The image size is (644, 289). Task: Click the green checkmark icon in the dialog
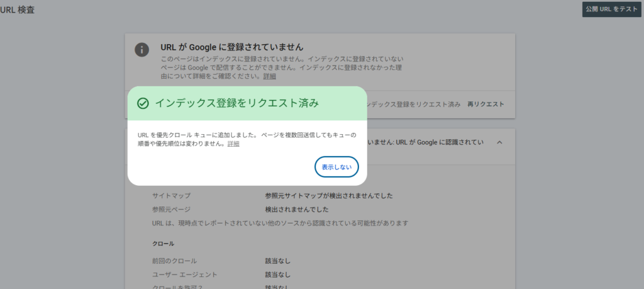click(143, 103)
